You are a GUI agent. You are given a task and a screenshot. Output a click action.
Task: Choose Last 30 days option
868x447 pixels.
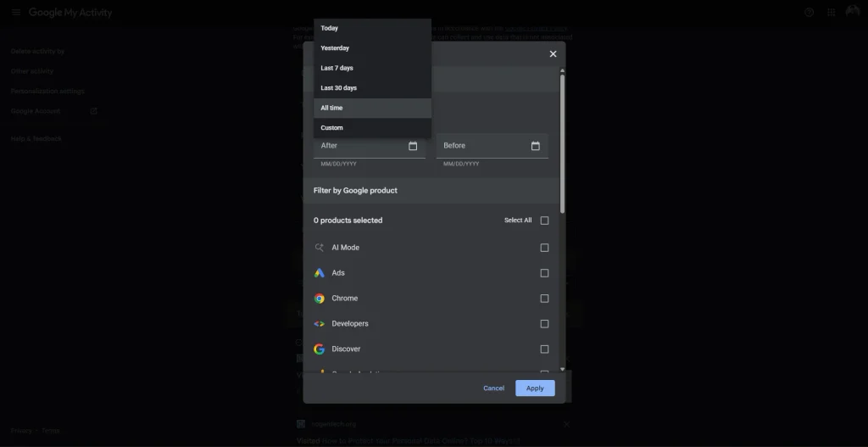373,88
